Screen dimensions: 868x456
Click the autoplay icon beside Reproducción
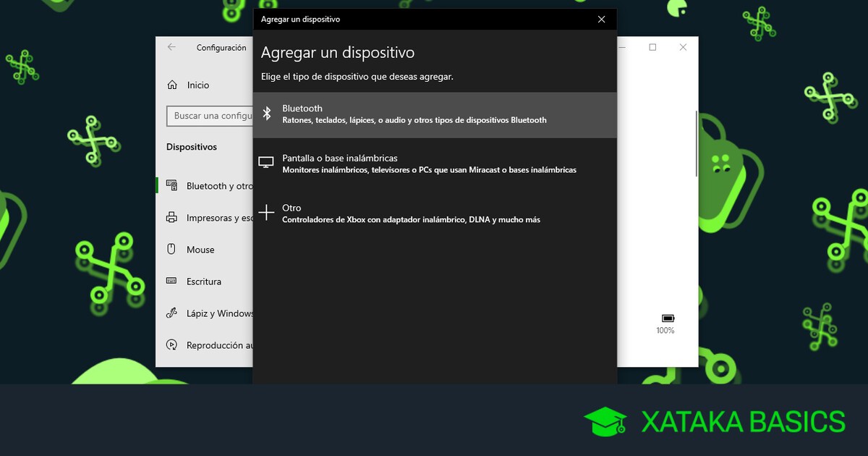[172, 345]
